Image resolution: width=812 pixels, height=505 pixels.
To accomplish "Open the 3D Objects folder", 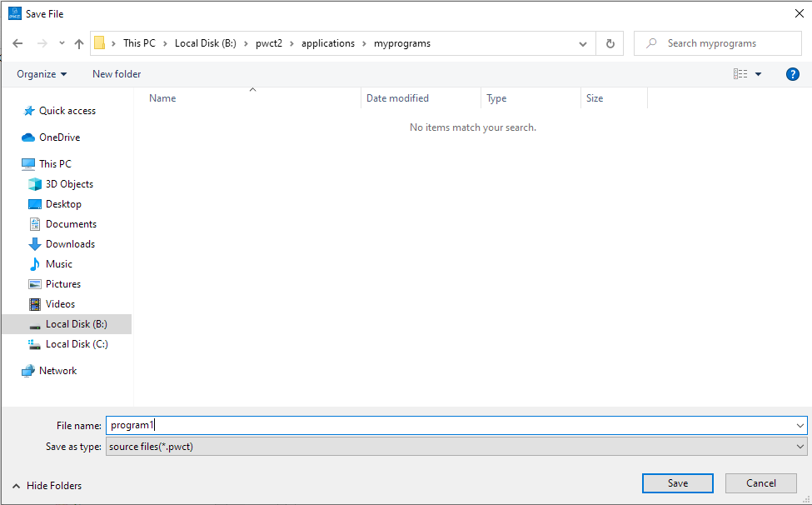I will [69, 184].
